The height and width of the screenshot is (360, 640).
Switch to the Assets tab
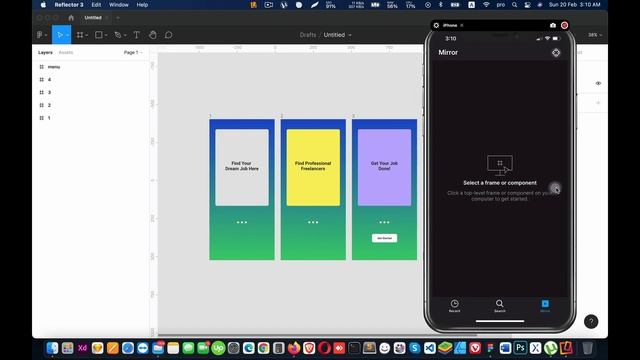coord(66,53)
